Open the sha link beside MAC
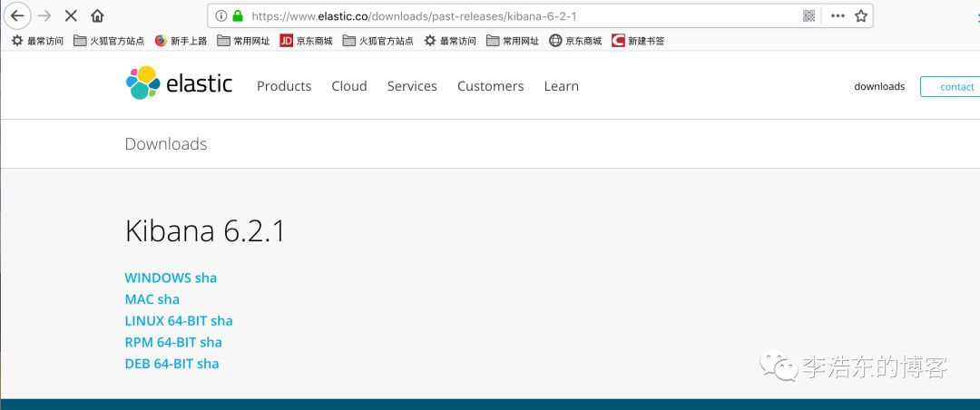The image size is (980, 410). (168, 298)
